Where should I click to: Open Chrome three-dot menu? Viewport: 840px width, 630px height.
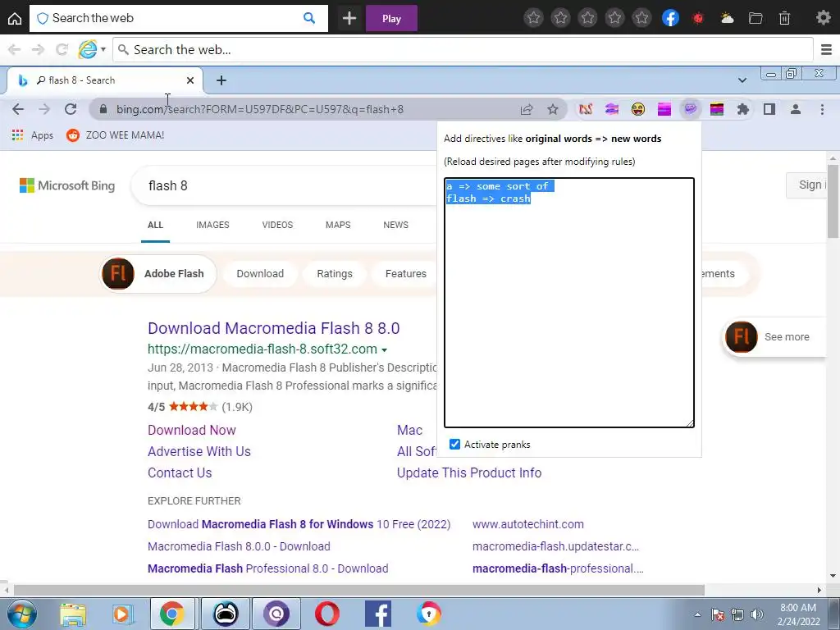(x=822, y=109)
